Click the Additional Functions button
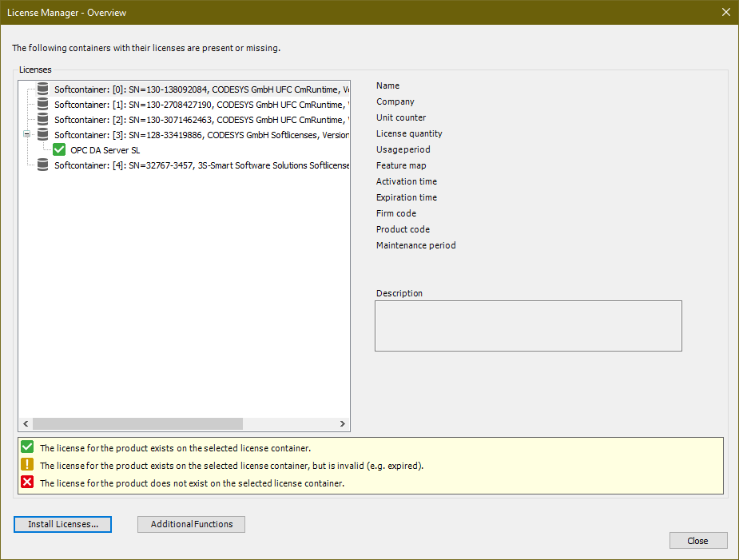739x560 pixels. tap(191, 524)
